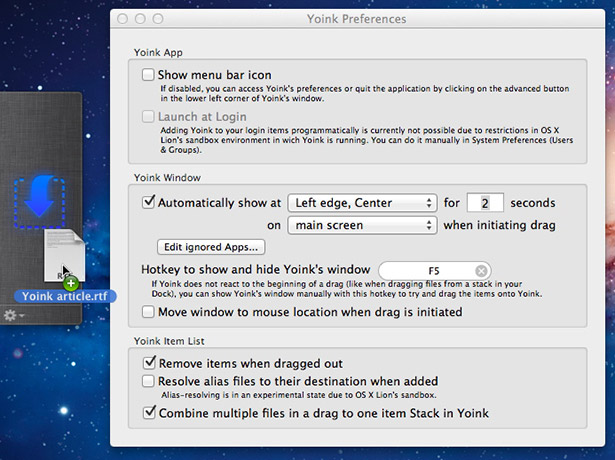This screenshot has height=460, width=615.
Task: Click the when initiating drag text
Action: (499, 225)
